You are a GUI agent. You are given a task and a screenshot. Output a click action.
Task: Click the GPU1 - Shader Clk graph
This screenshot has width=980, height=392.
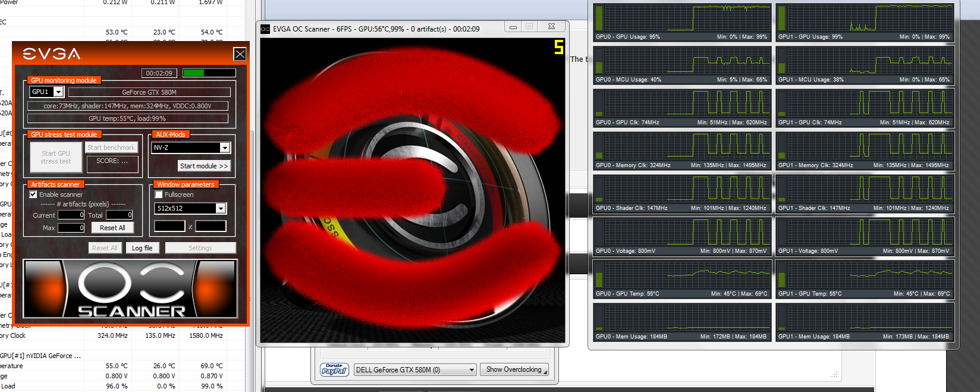pos(865,193)
